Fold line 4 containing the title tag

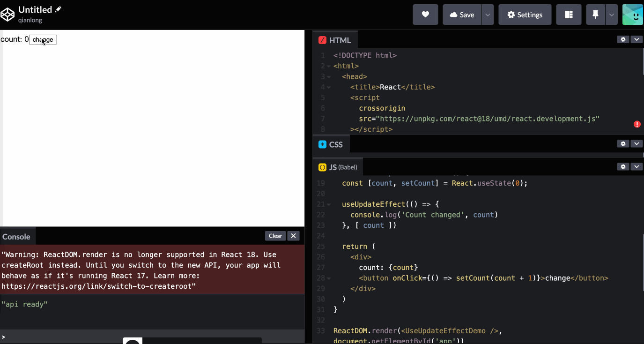pyautogui.click(x=329, y=87)
